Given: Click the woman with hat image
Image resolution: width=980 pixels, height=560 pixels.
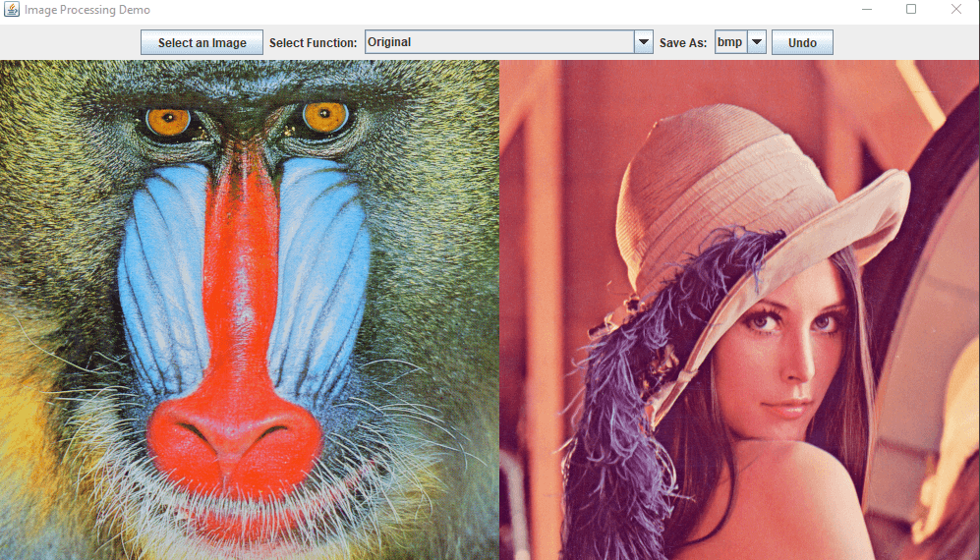Looking at the screenshot, I should pos(740,310).
